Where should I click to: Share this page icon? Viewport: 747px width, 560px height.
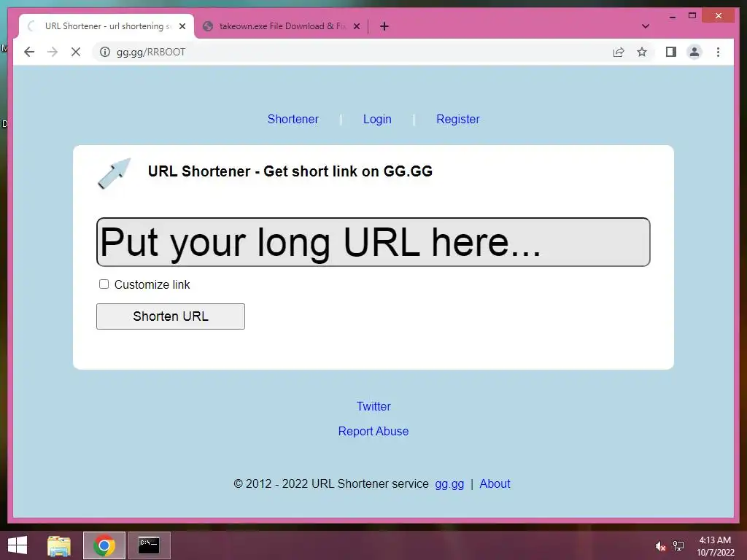(619, 52)
